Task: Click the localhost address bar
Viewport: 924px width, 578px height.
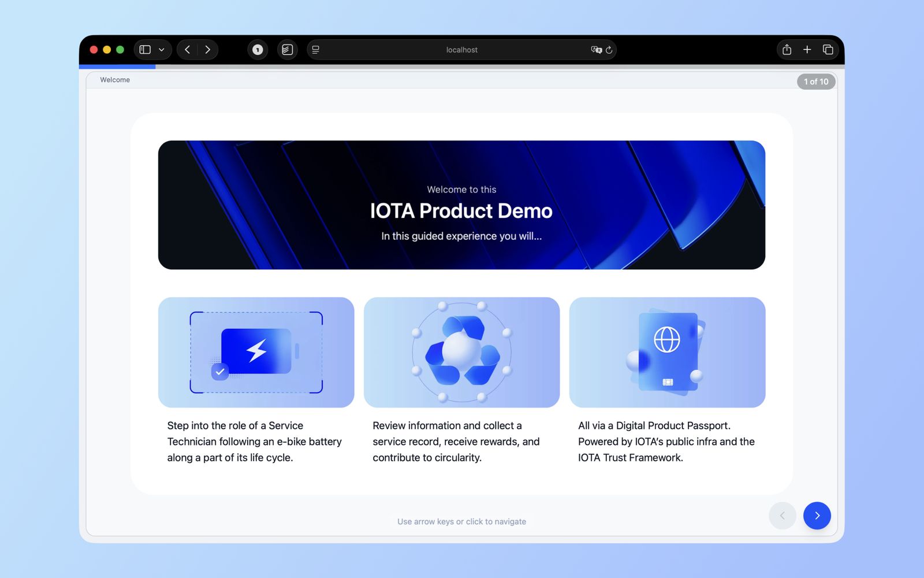Action: (x=462, y=50)
